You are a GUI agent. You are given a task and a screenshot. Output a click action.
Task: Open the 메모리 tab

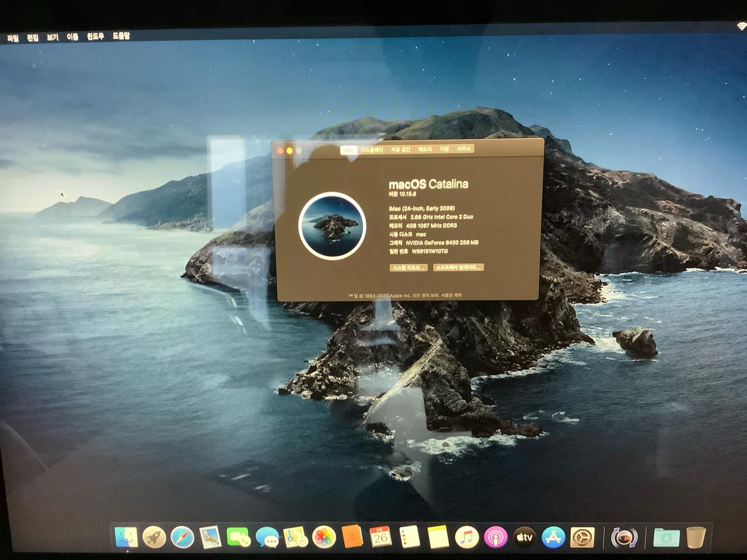425,150
